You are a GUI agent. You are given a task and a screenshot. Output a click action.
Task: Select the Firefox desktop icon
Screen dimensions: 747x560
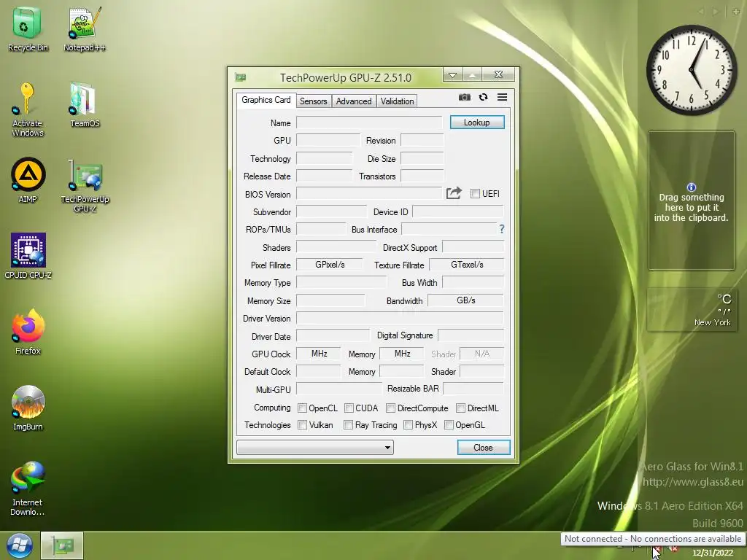pos(28,332)
